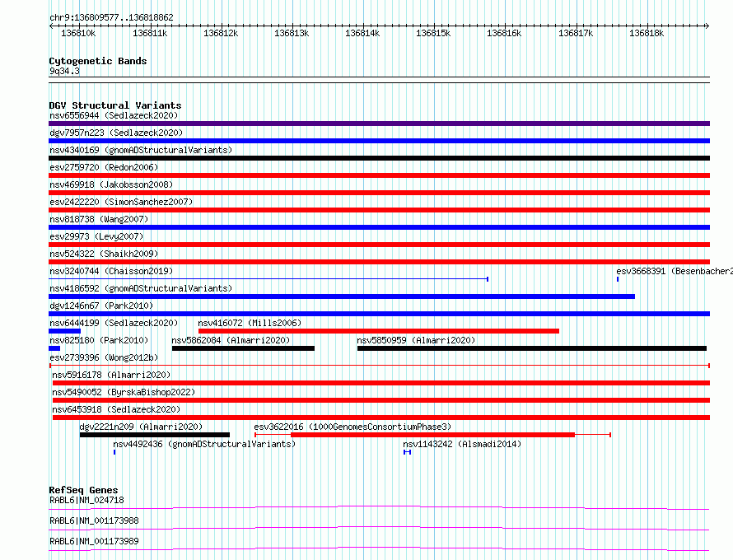
Task: Click nsv6453918 (Sedlazeck2020) label
Action: tap(116, 409)
